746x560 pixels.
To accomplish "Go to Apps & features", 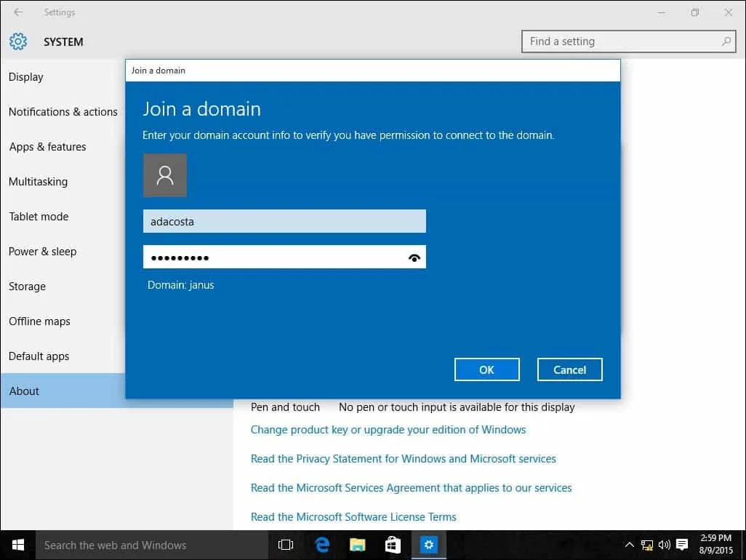I will (47, 147).
